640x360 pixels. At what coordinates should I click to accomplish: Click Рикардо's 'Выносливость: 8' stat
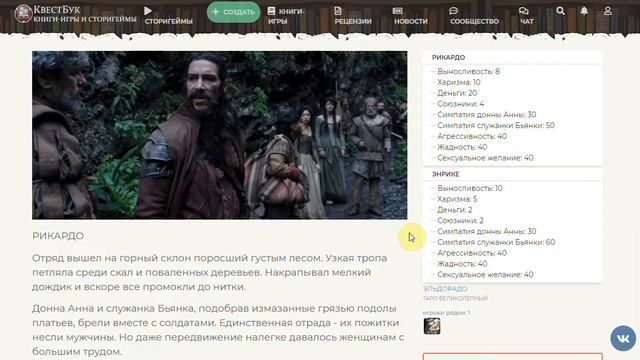pyautogui.click(x=468, y=71)
